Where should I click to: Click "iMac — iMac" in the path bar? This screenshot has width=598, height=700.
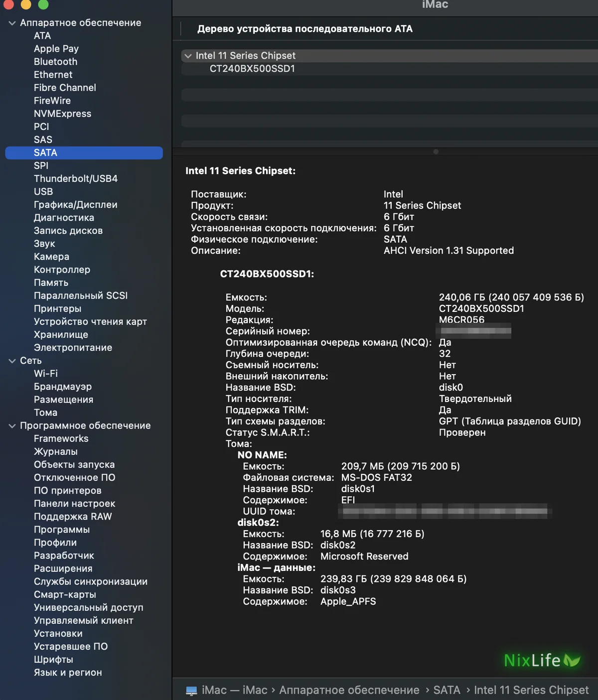point(235,690)
